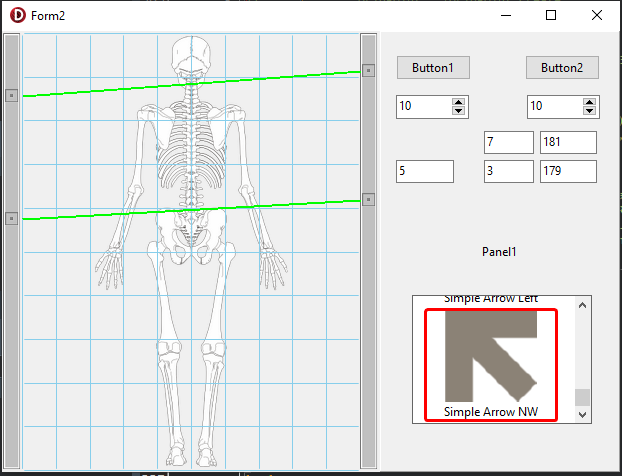Click the arrow list scroll-down arrow
This screenshot has height=476, width=622.
click(582, 415)
